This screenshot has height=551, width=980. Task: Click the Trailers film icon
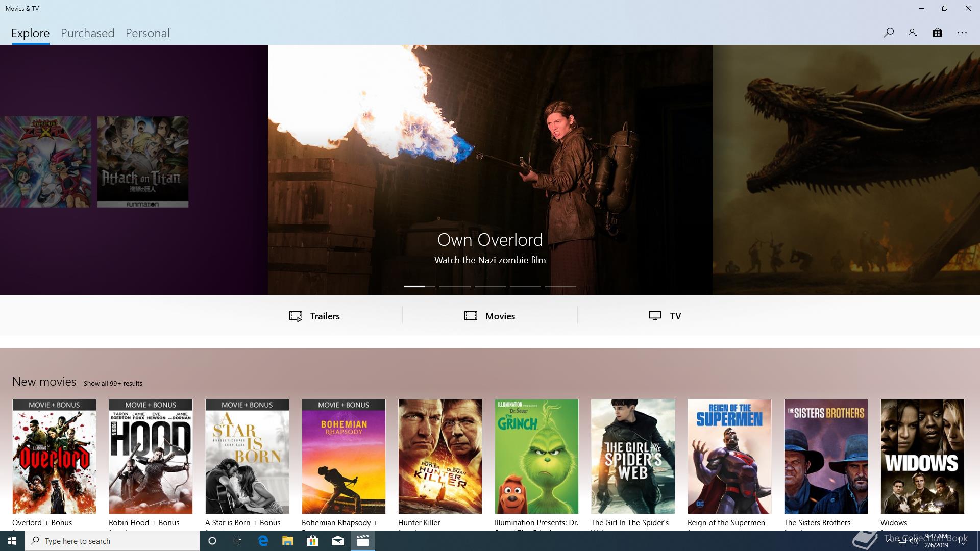296,316
